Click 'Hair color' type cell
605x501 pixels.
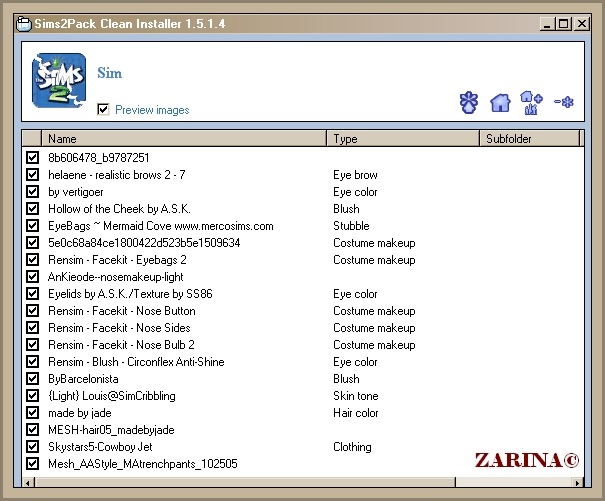click(355, 413)
